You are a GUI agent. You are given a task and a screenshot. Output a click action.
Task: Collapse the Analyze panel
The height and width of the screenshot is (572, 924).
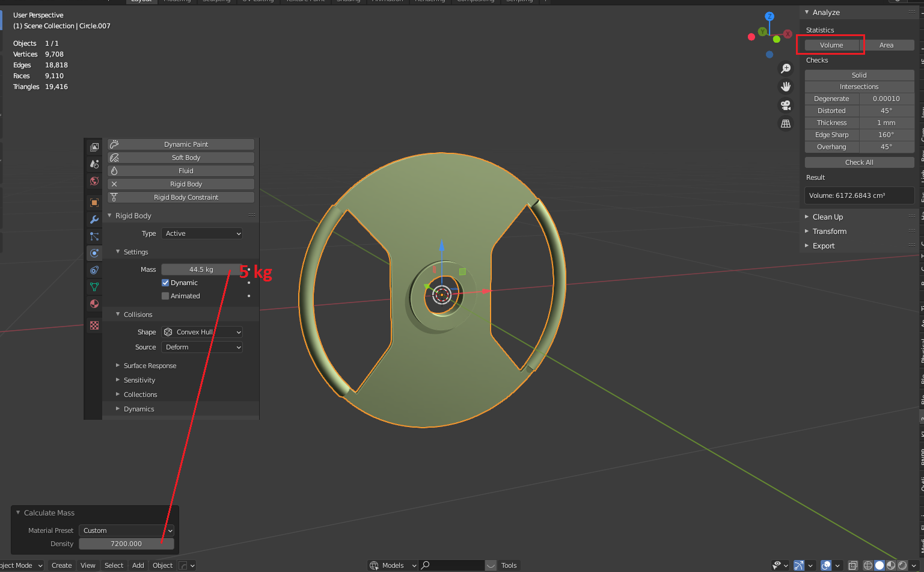825,13
